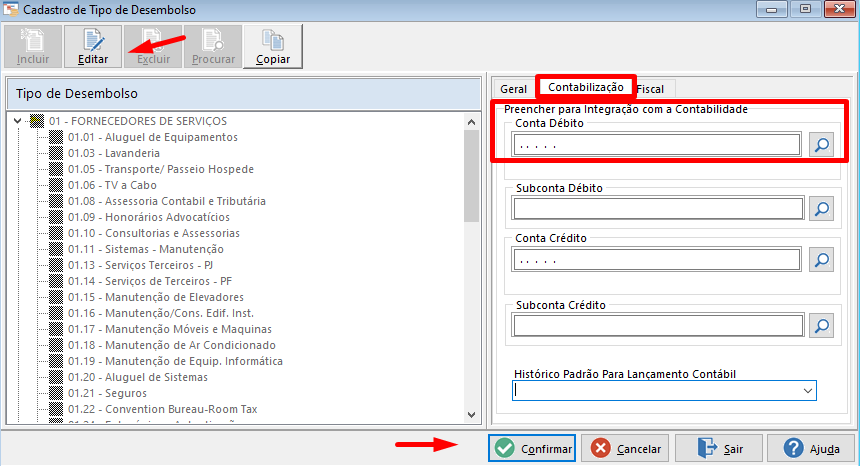Click the Sair button

pos(719,449)
